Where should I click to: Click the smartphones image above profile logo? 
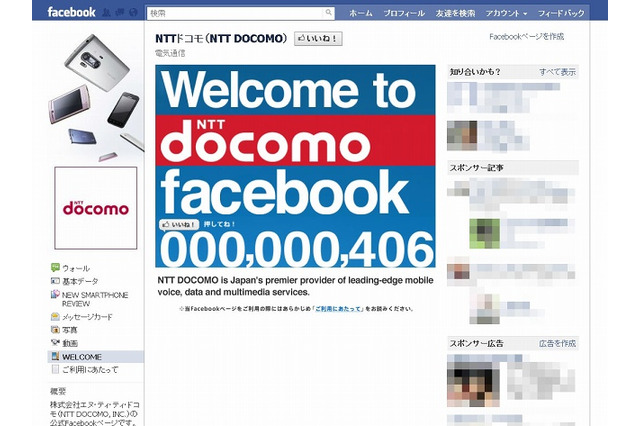(x=96, y=98)
